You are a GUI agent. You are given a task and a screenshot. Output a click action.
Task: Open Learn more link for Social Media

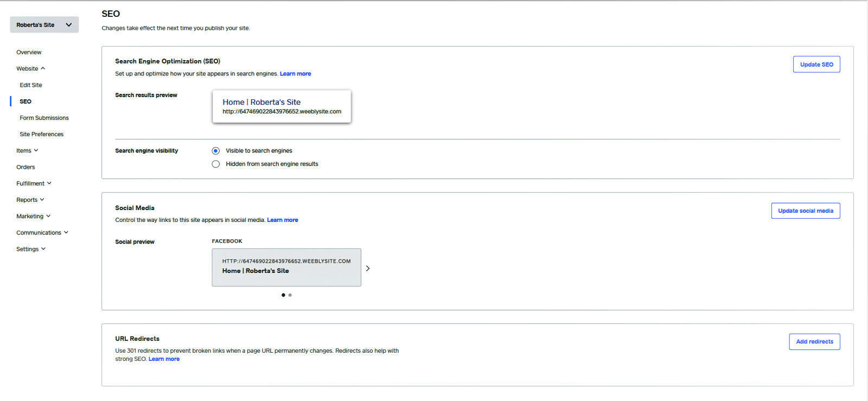click(283, 220)
